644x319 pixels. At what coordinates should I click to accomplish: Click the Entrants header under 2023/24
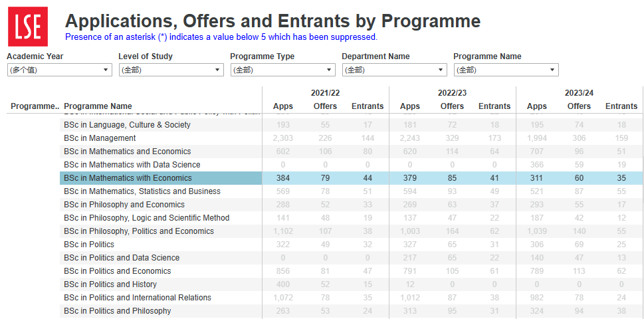[x=621, y=106]
